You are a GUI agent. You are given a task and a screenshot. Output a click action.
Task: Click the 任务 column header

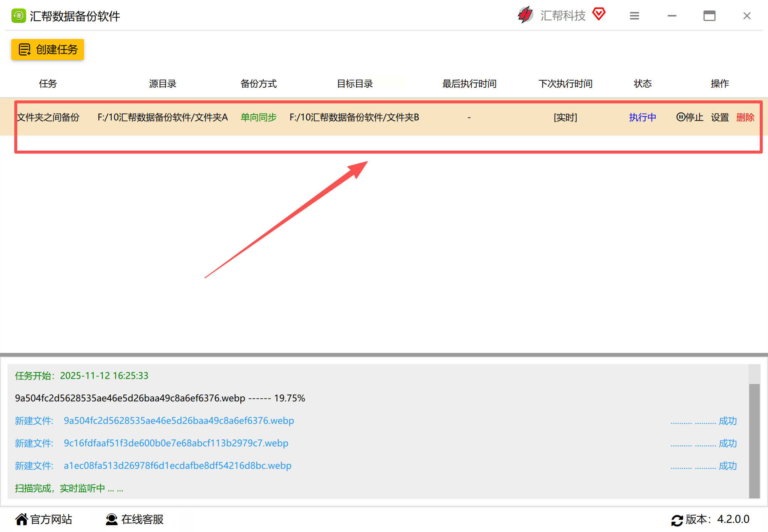[x=48, y=84]
